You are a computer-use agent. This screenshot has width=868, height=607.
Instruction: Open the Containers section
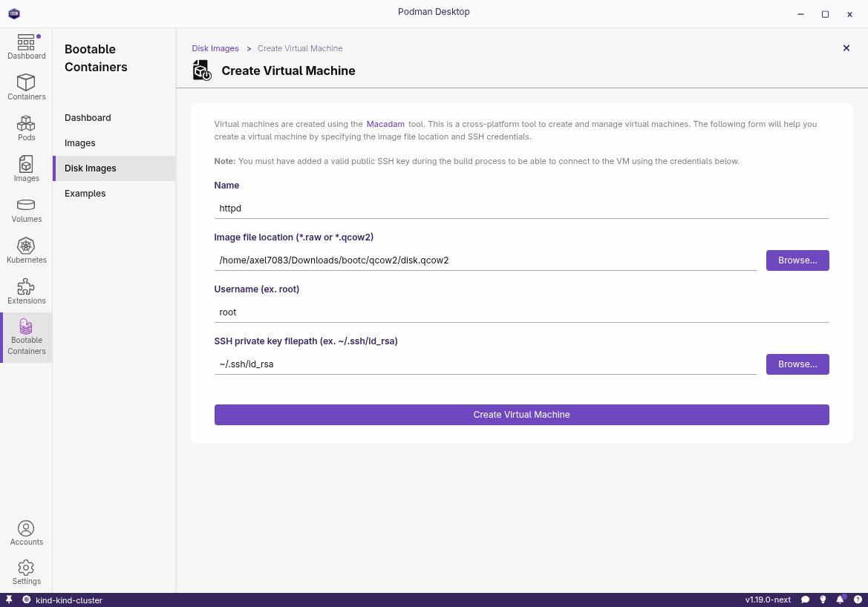26,88
